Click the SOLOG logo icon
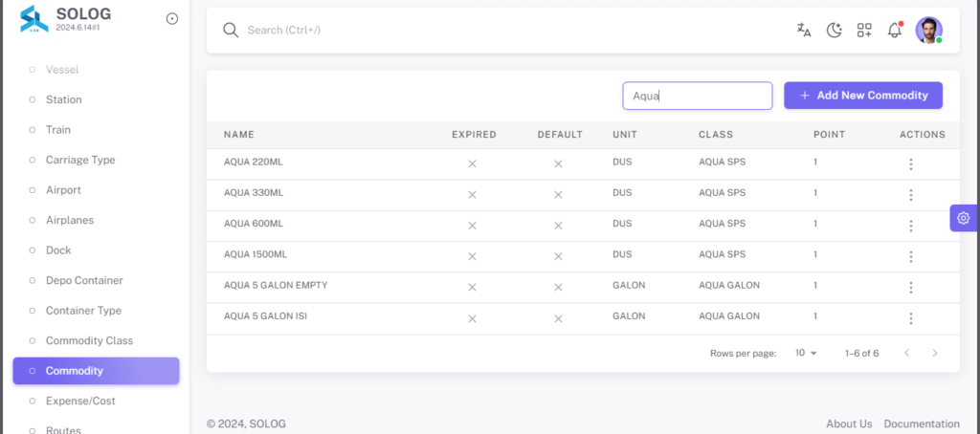This screenshot has height=434, width=980. tap(33, 19)
